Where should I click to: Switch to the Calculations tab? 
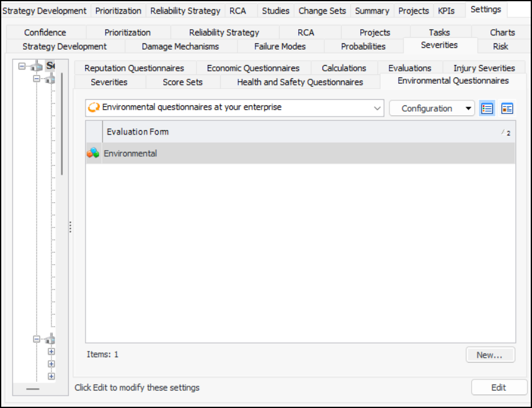click(344, 68)
